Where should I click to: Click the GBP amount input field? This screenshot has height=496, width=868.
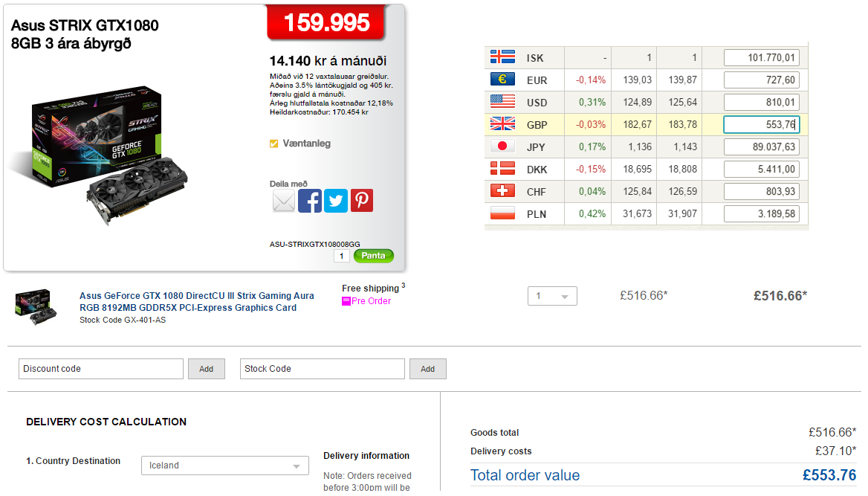761,124
